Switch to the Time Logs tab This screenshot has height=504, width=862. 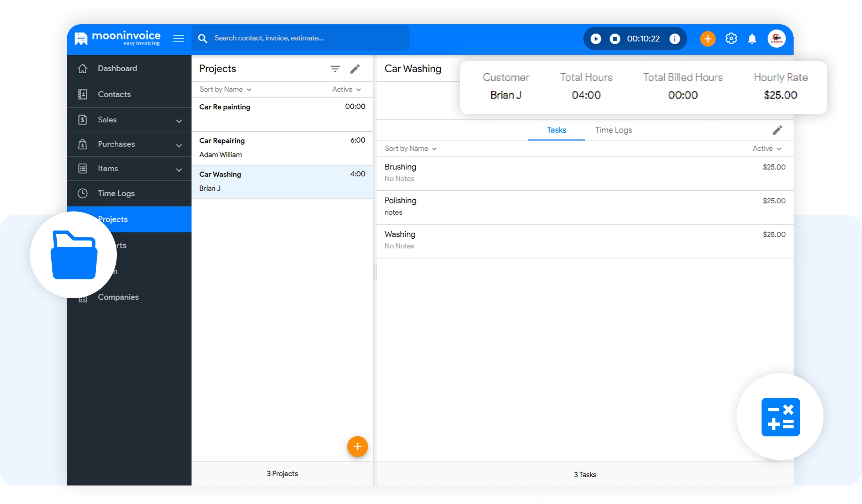(x=613, y=130)
